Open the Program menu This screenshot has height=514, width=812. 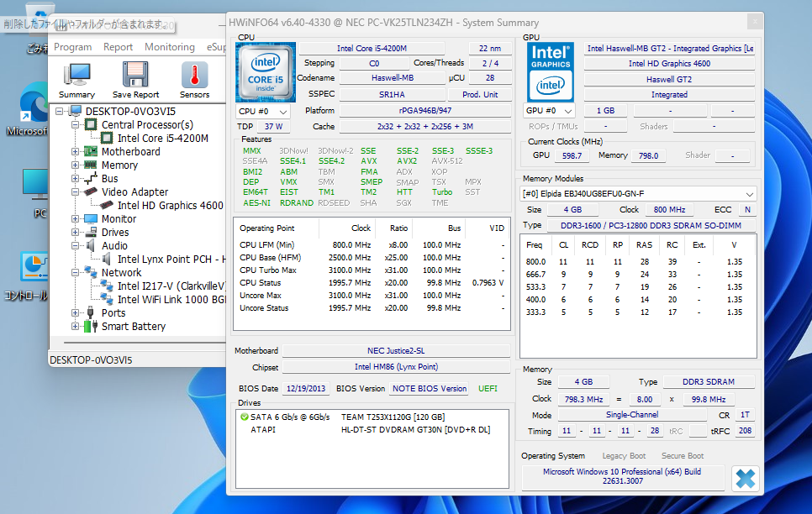(72, 47)
